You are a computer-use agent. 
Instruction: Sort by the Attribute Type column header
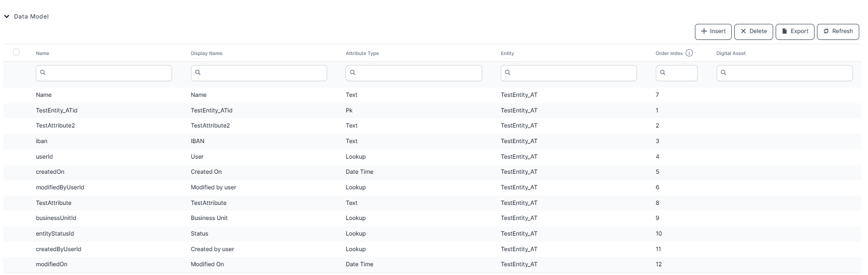coord(362,54)
